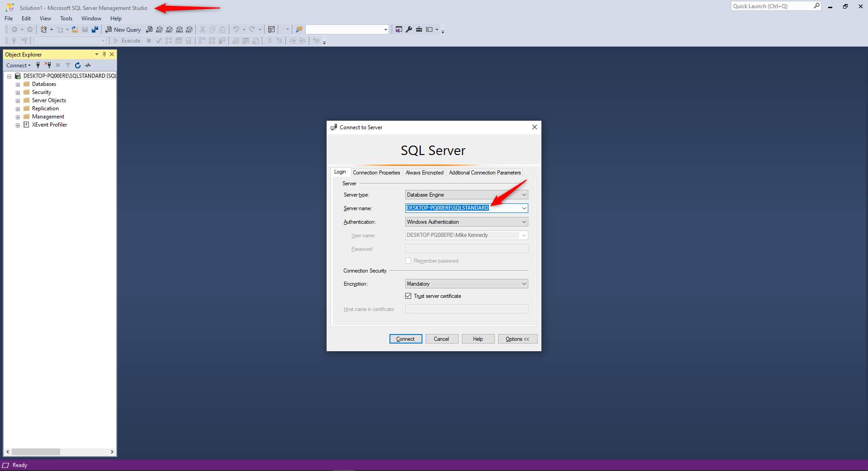The height and width of the screenshot is (471, 868).
Task: Click the Save All toolbar icon
Action: (x=95, y=29)
